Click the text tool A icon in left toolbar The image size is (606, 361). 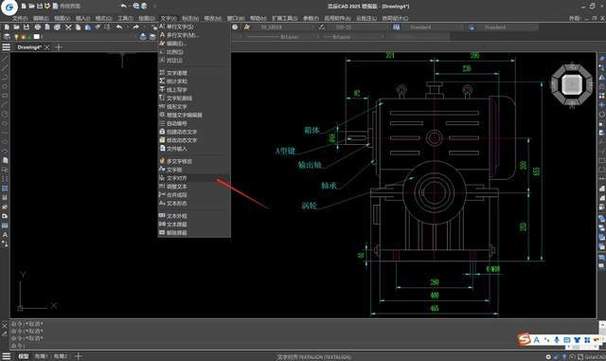point(5,235)
